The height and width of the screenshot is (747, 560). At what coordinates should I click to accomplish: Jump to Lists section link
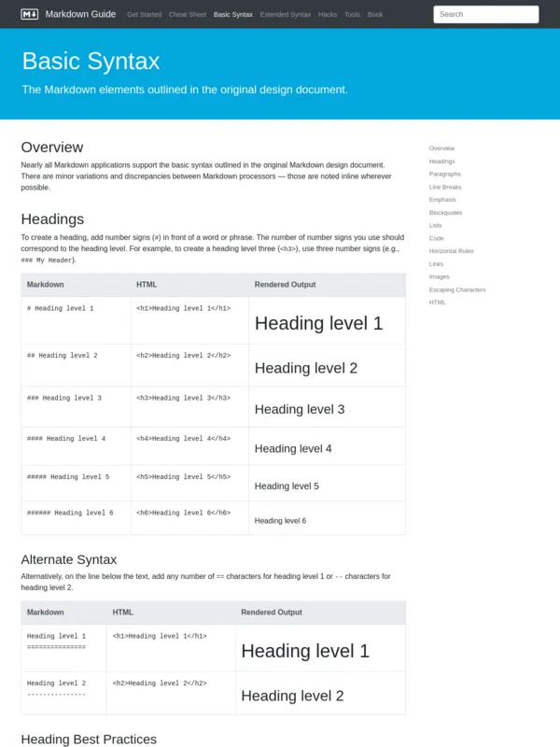click(x=436, y=225)
